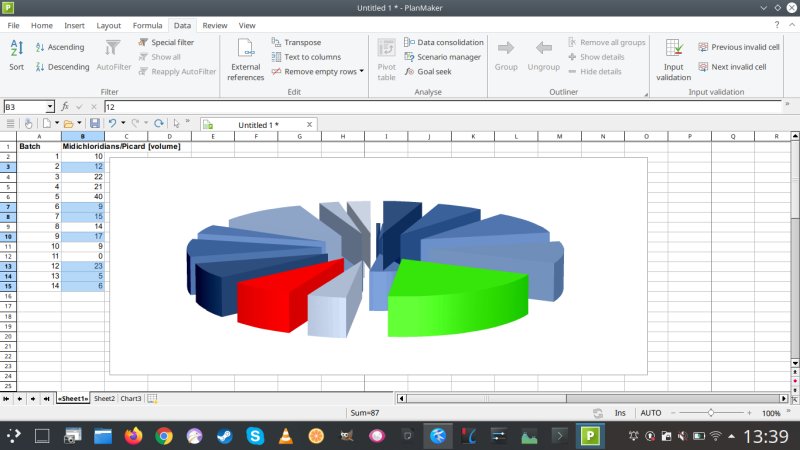Click the Sort icon in the ribbon
This screenshot has width=800, height=450.
16,54
